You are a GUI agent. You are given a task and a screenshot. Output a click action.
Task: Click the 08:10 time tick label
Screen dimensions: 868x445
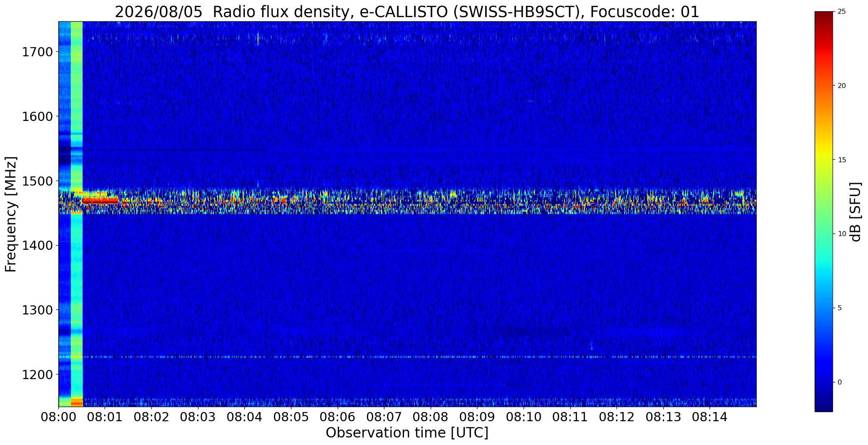pyautogui.click(x=524, y=417)
